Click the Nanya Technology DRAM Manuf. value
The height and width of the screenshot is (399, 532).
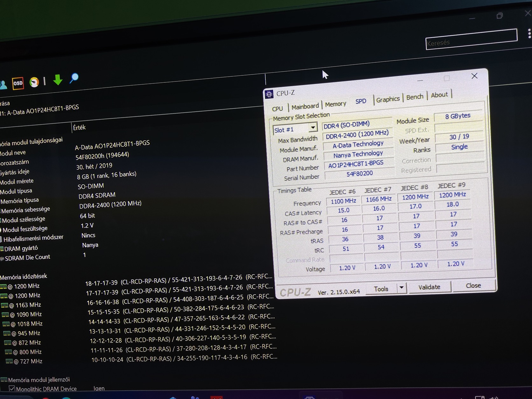click(358, 154)
